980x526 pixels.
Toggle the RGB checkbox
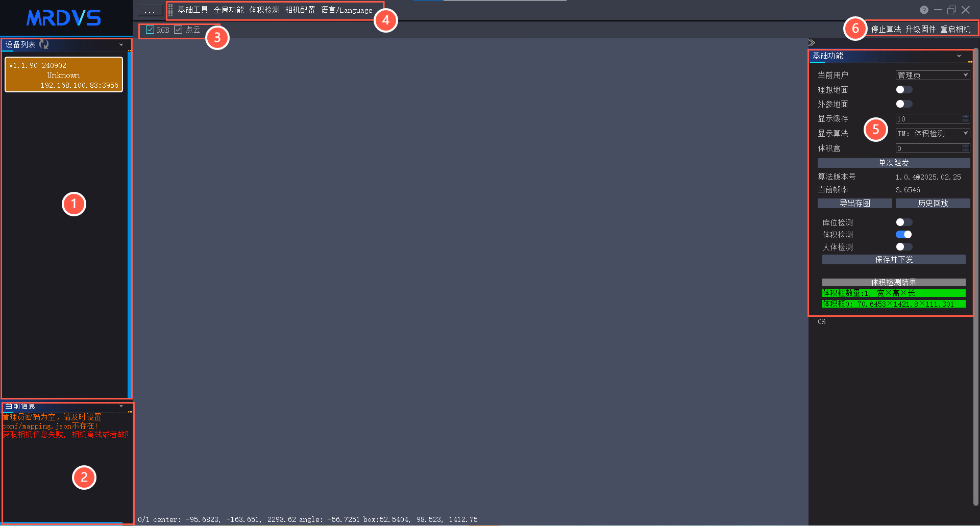pos(150,30)
